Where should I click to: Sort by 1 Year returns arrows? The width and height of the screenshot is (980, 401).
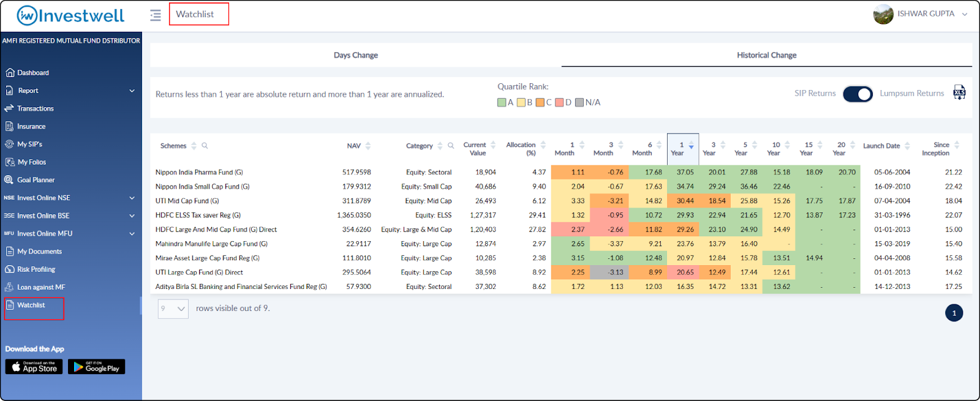pyautogui.click(x=691, y=146)
